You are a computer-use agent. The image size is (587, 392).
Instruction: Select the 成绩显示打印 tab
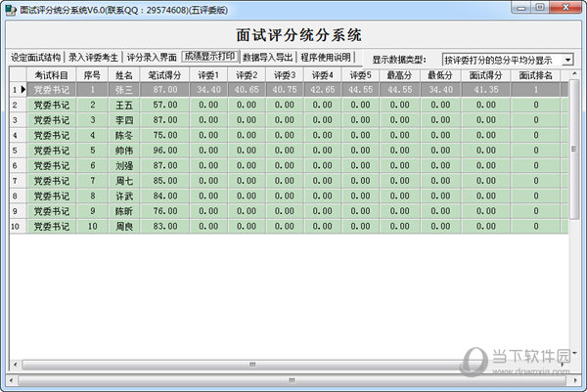(x=209, y=58)
